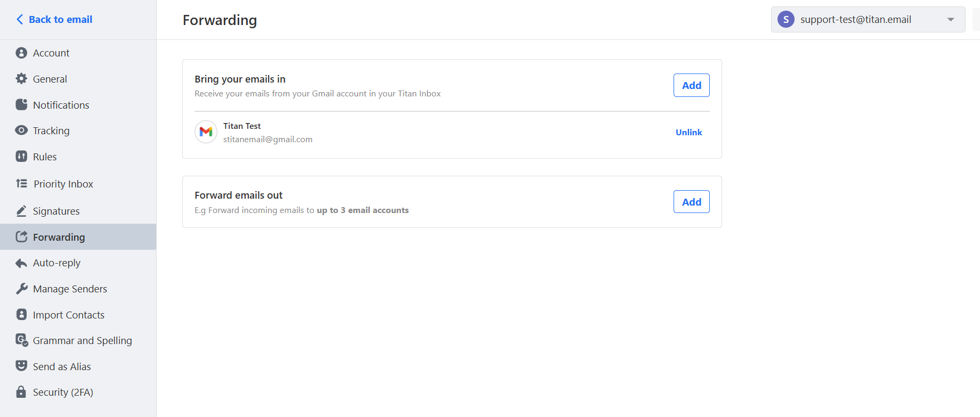Click the Gmail logo for Titan Test
Image resolution: width=980 pixels, height=417 pixels.
point(206,132)
